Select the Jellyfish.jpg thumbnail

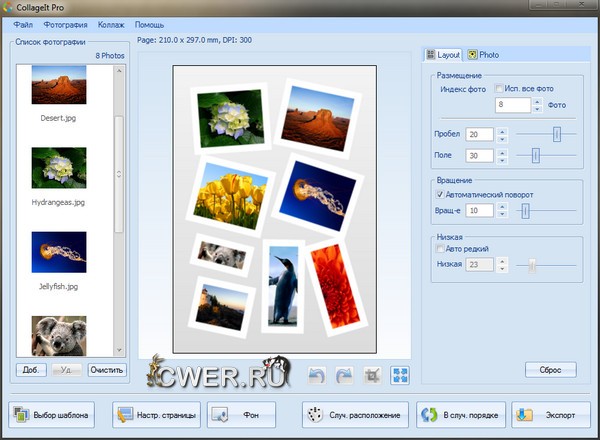click(57, 252)
